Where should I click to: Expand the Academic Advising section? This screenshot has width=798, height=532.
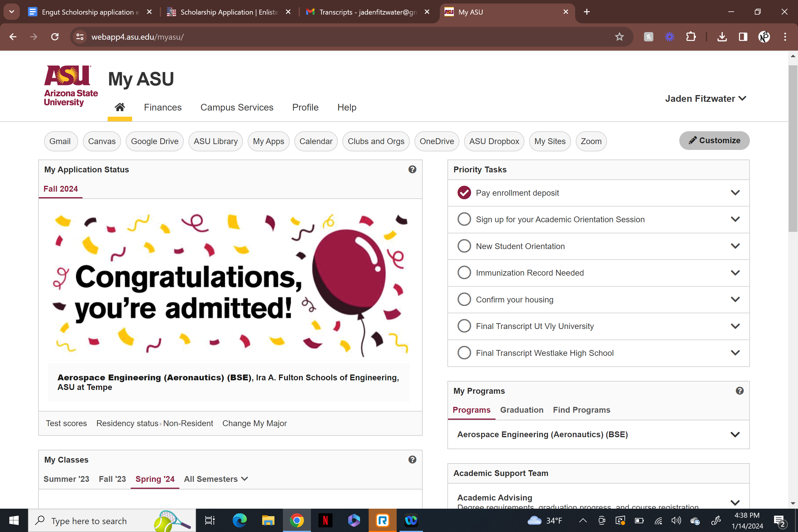pyautogui.click(x=735, y=503)
